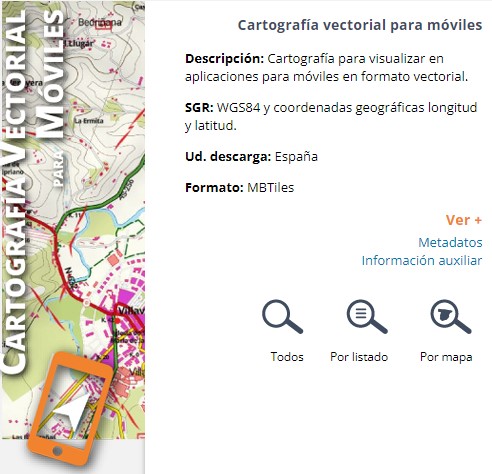Click the SGR WGS84 coordinates text

[x=331, y=117]
